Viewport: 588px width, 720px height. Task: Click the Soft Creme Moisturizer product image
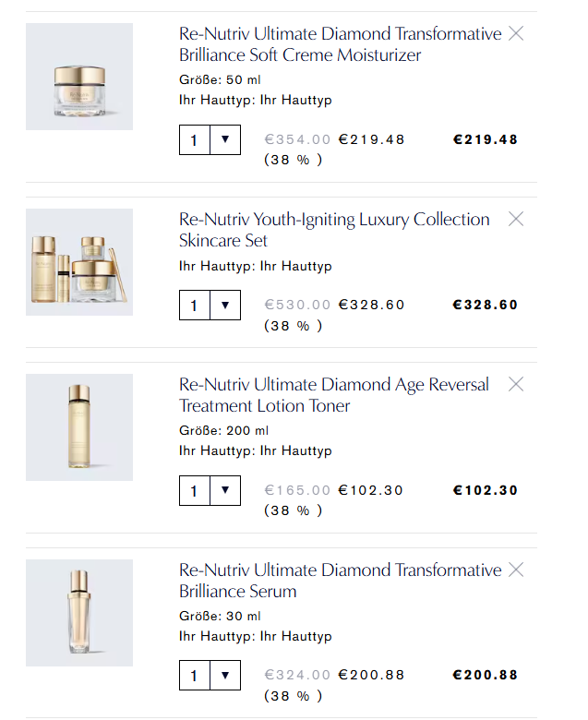click(x=79, y=77)
